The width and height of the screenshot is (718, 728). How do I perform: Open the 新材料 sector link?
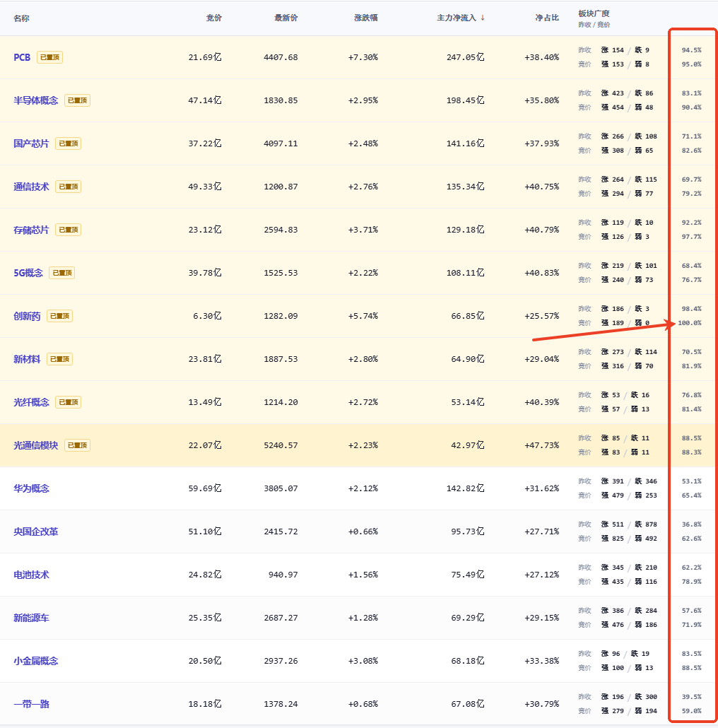(x=27, y=359)
